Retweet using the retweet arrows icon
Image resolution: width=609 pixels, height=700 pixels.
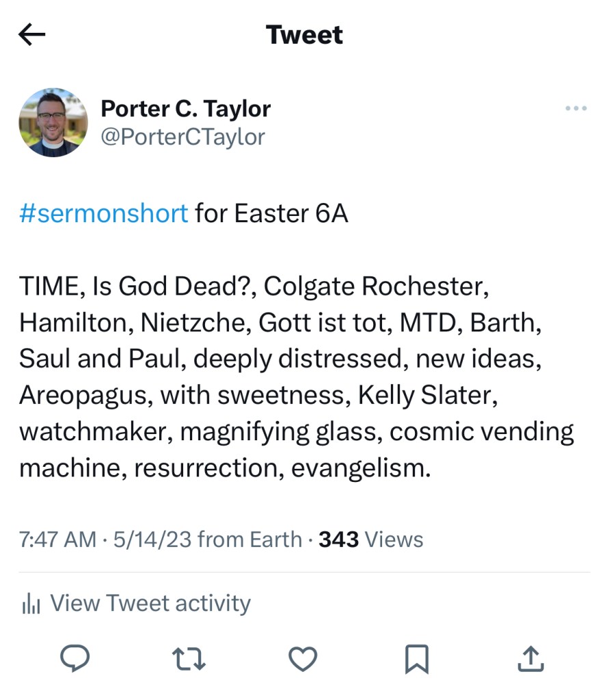(189, 658)
